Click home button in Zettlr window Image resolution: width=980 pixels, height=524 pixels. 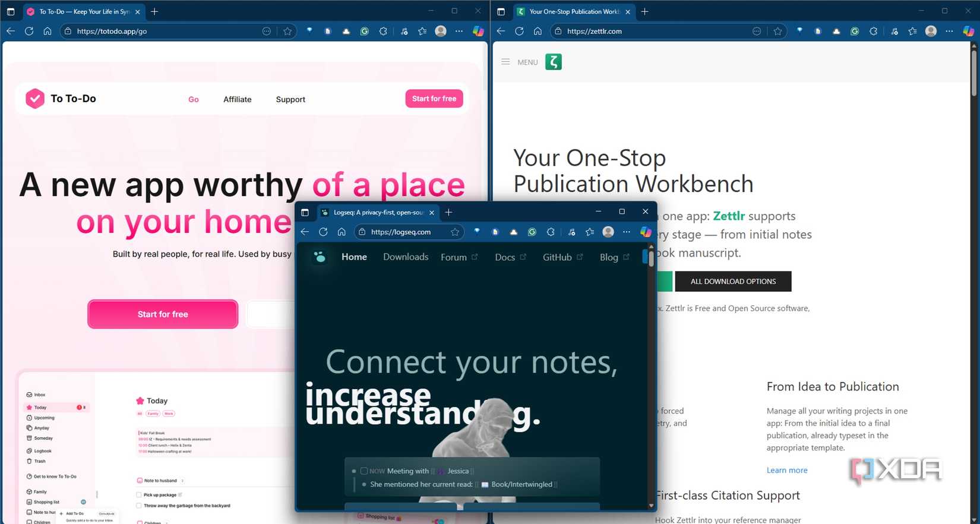(538, 31)
